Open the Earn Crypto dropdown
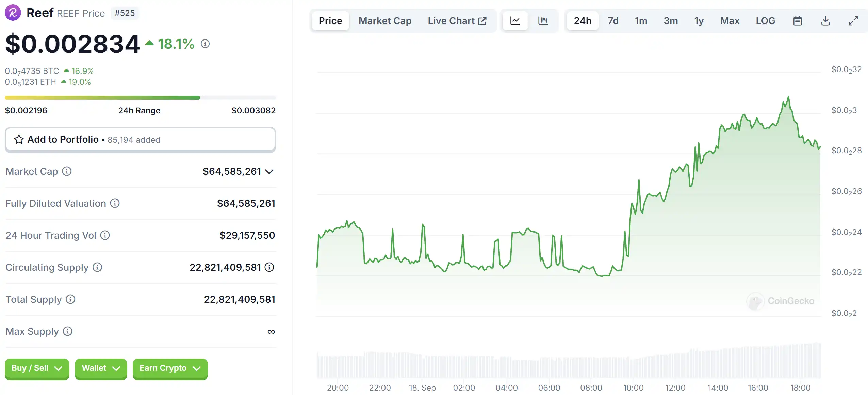 click(x=170, y=368)
